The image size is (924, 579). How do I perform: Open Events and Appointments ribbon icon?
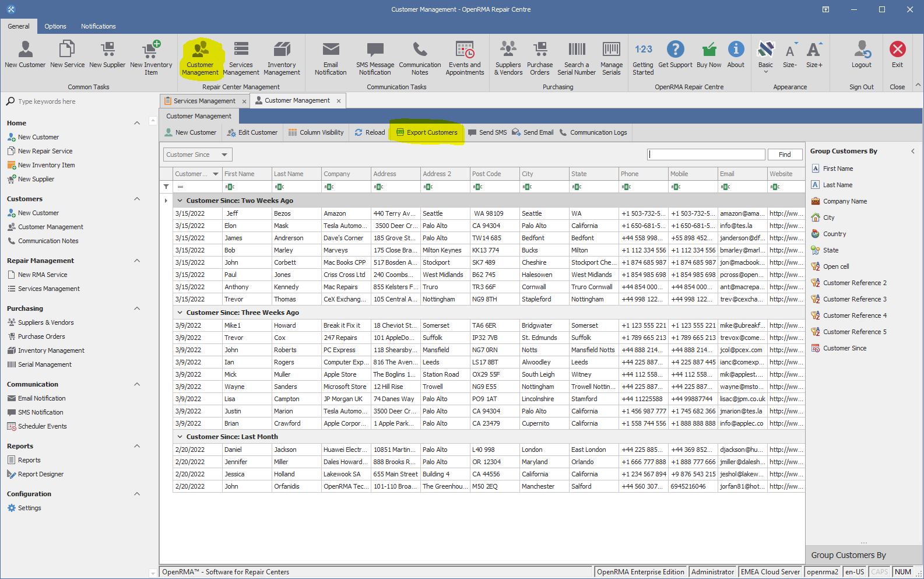pos(465,58)
